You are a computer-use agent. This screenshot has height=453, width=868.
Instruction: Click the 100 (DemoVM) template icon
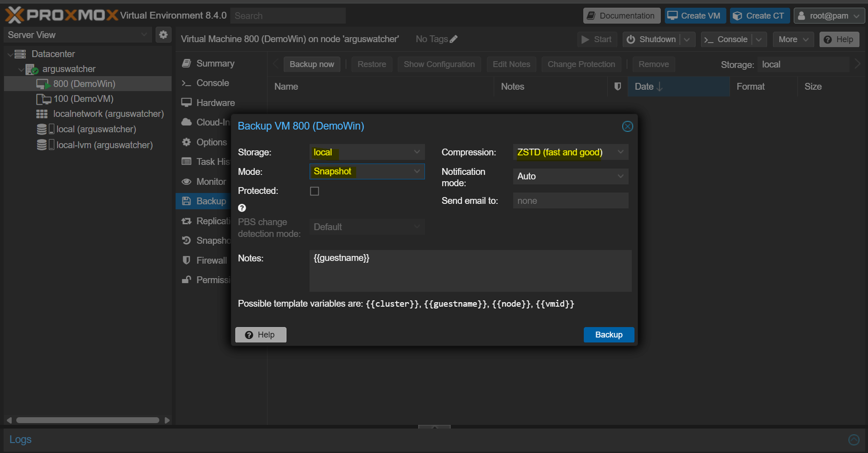tap(43, 99)
